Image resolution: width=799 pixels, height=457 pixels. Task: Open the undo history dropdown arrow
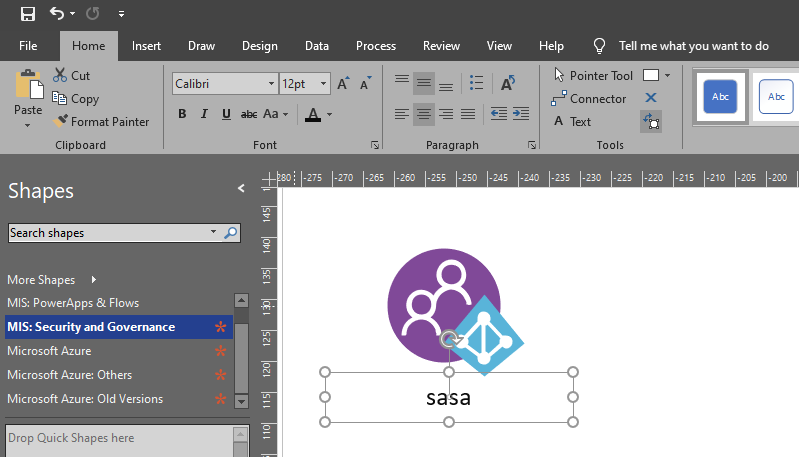pos(72,14)
